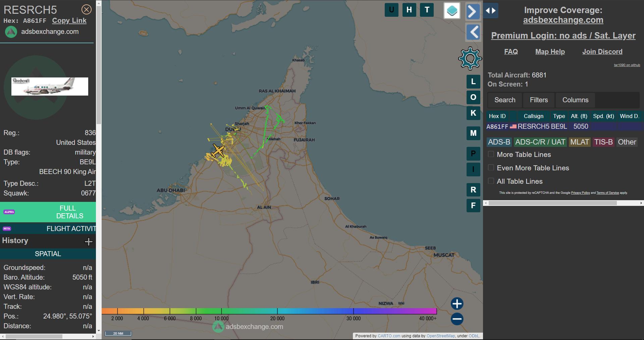Sort table by Hex ID column
The height and width of the screenshot is (340, 644).
click(x=497, y=116)
